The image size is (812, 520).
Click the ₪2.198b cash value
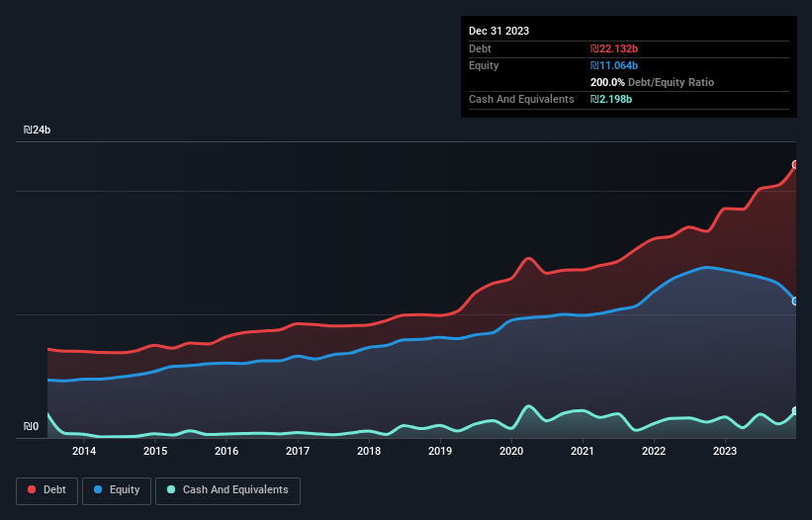click(x=611, y=99)
